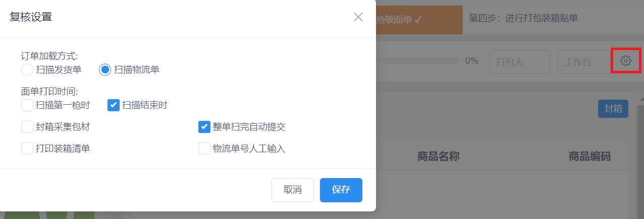Click the 商品编码 column header
This screenshot has height=219, width=644.
pyautogui.click(x=589, y=156)
